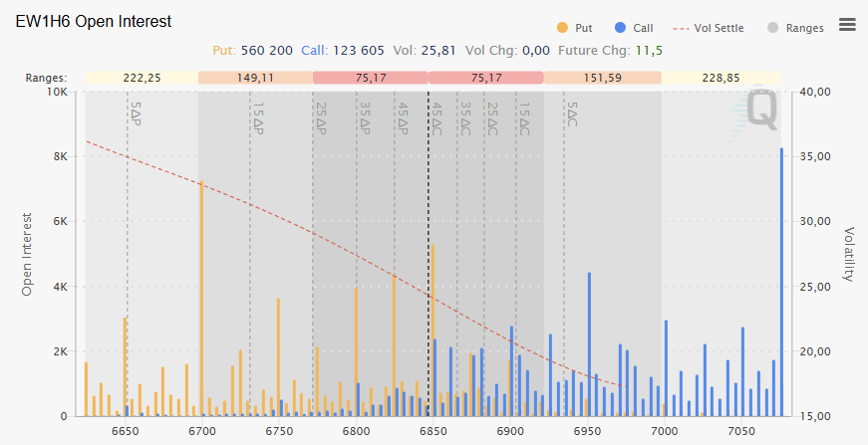
Task: Click the 149,11 range band
Action: 255,78
